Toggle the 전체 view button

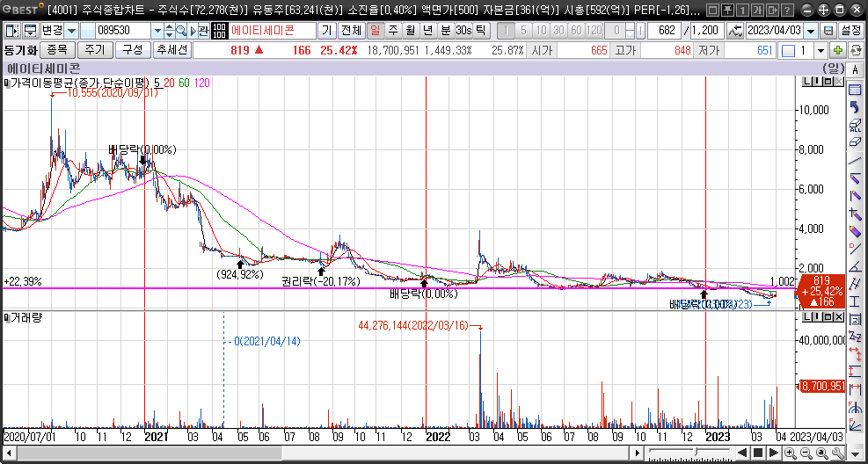351,31
